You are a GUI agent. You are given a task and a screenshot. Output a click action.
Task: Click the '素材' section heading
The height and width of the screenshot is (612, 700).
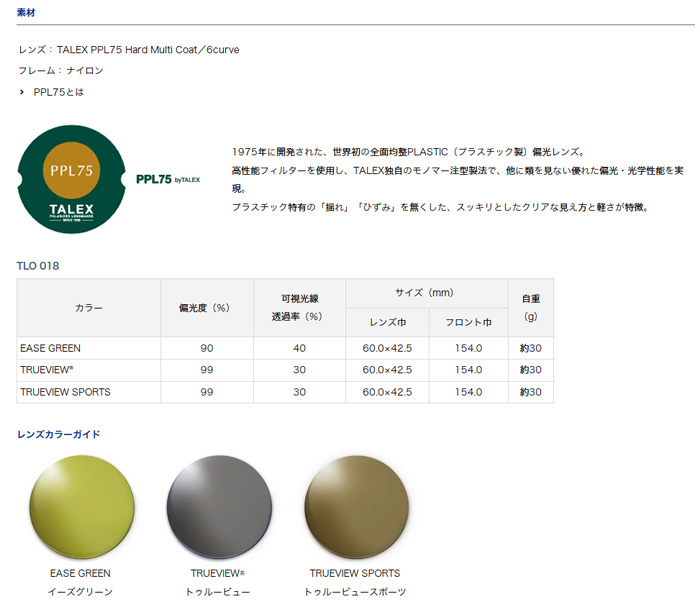coord(26,12)
